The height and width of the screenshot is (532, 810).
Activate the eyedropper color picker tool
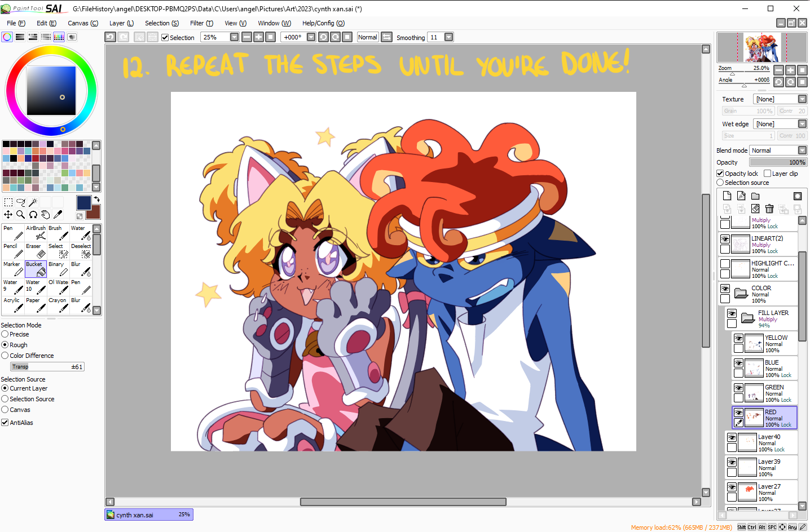(x=58, y=215)
